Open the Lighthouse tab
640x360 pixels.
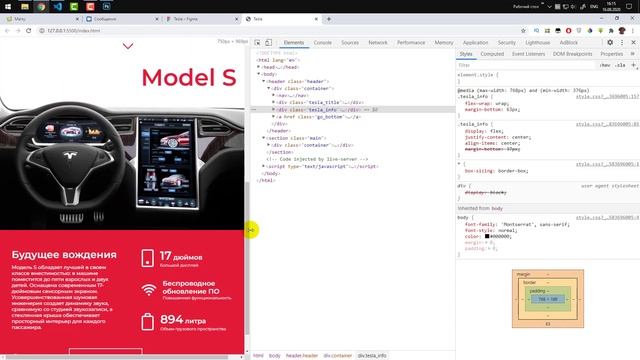pos(538,42)
